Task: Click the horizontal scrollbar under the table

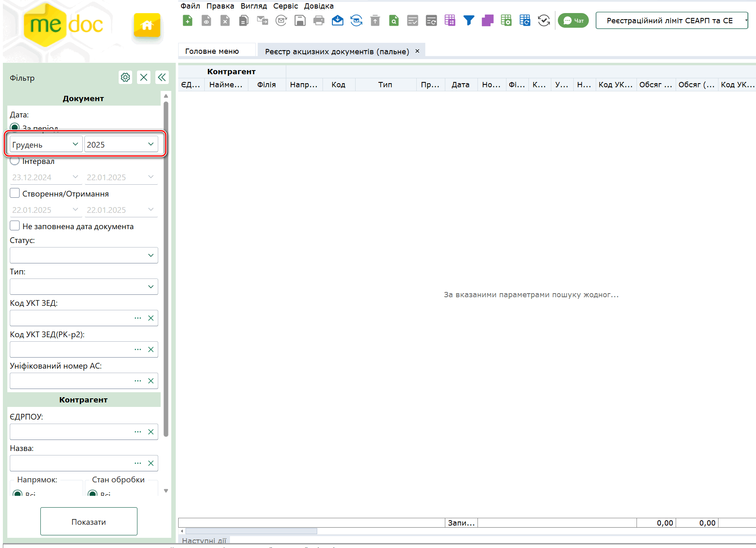Action: click(x=251, y=531)
